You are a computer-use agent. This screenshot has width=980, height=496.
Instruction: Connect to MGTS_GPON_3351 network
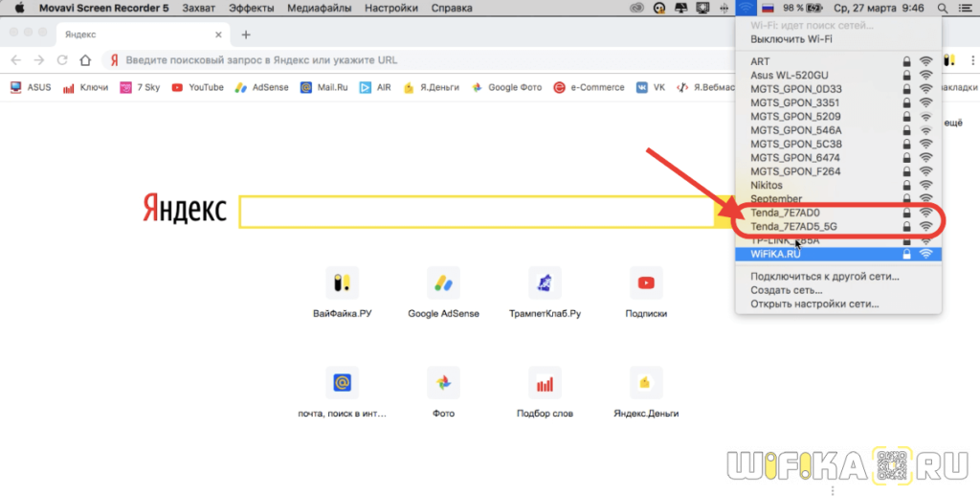[x=838, y=102]
